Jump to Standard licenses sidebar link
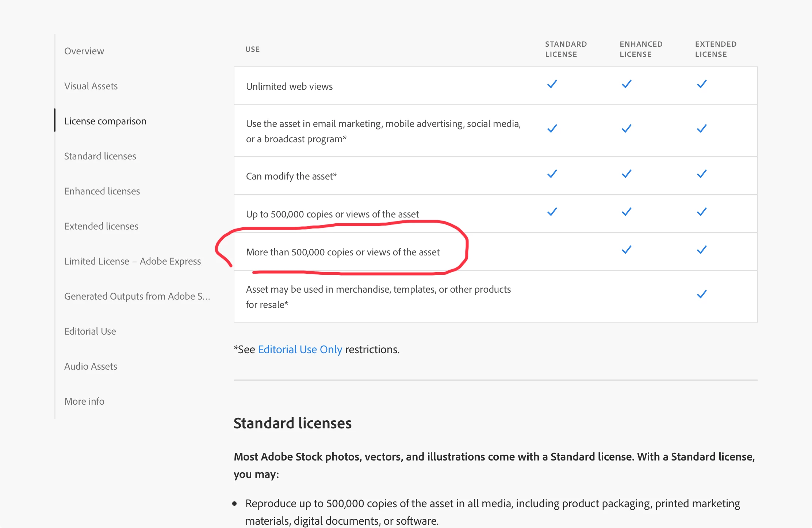812x528 pixels. (100, 156)
